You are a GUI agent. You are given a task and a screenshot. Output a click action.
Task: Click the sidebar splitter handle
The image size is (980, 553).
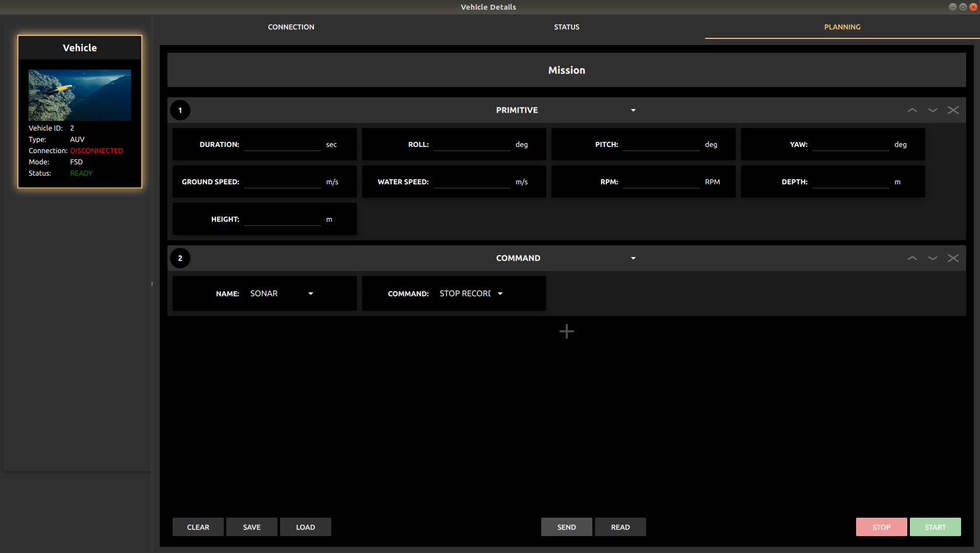pyautogui.click(x=152, y=283)
